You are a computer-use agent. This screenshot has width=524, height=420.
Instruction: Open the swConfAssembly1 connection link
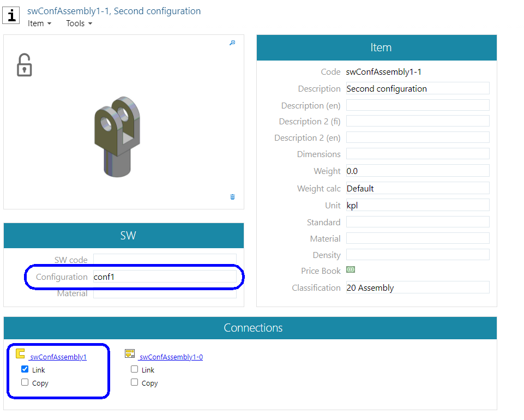(58, 357)
